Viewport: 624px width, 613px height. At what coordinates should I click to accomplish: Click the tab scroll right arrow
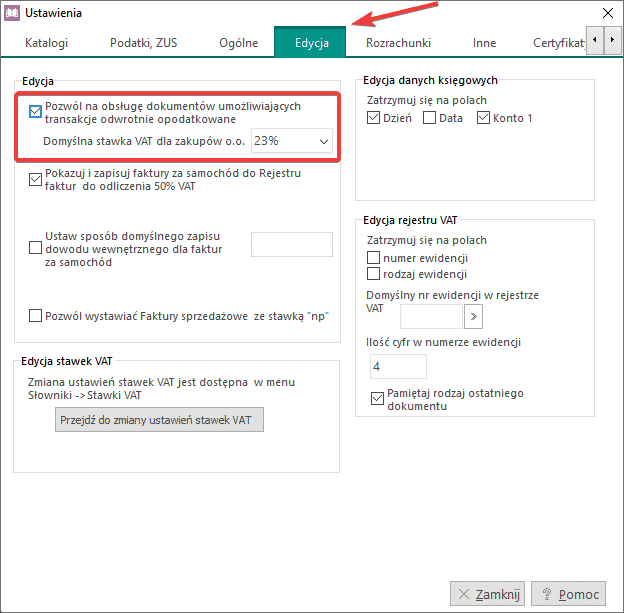click(x=612, y=40)
